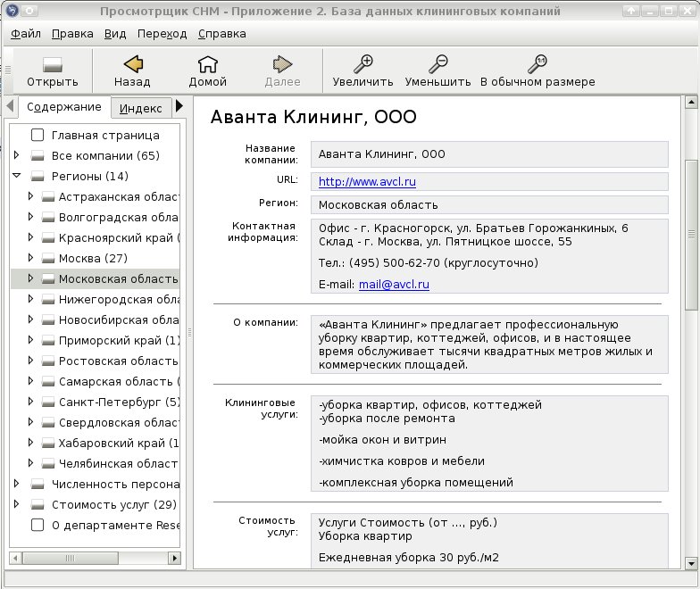Click the sticky button next to window icon
The image size is (700, 589).
click(x=29, y=11)
